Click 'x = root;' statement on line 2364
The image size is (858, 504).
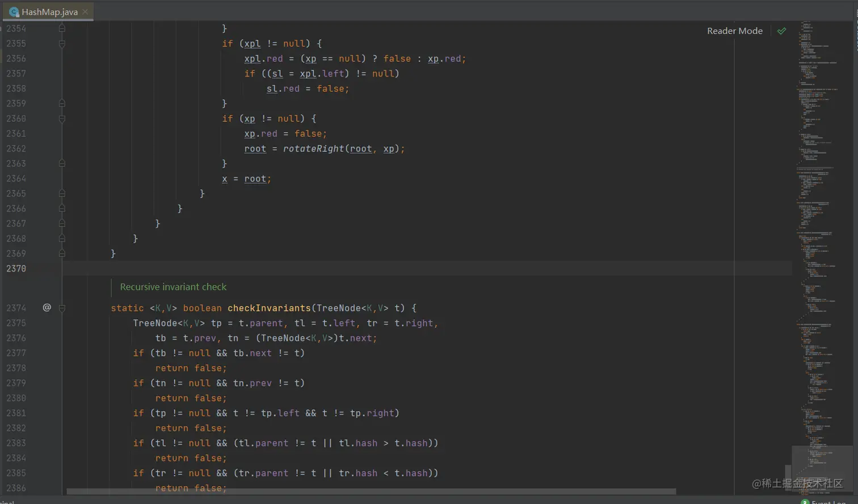point(247,179)
